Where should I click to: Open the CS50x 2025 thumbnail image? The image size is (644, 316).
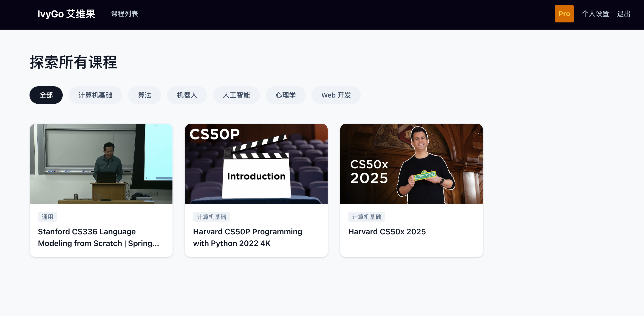click(x=411, y=164)
